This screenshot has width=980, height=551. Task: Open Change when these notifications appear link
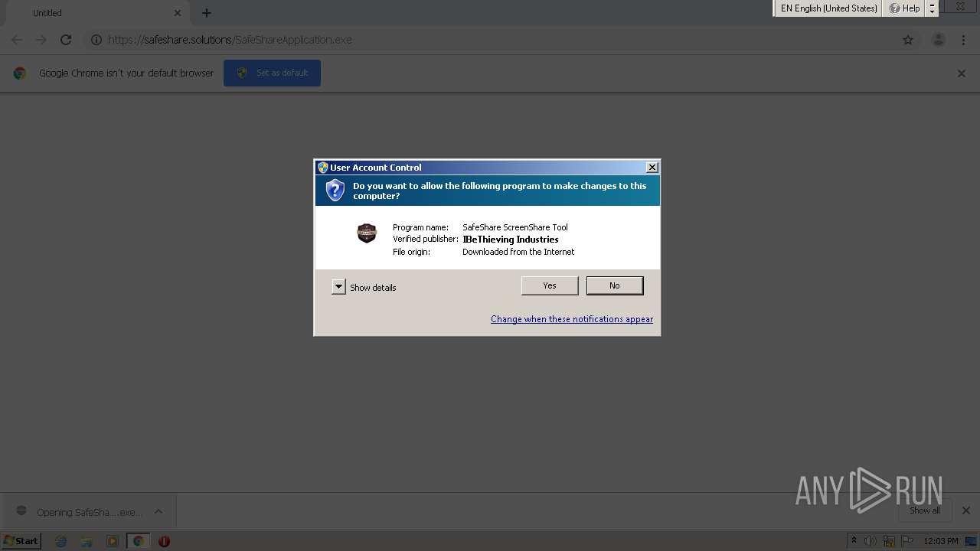pyautogui.click(x=572, y=319)
